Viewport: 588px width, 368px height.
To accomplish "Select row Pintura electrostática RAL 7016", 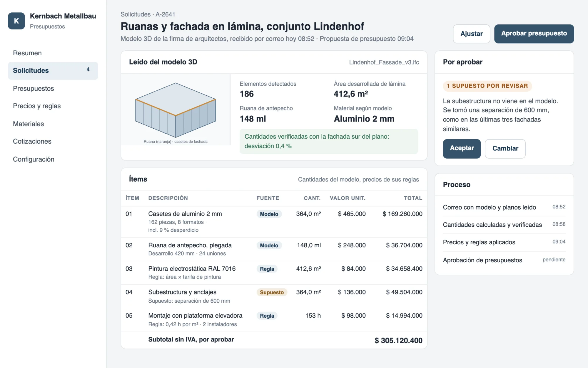I will coord(274,273).
